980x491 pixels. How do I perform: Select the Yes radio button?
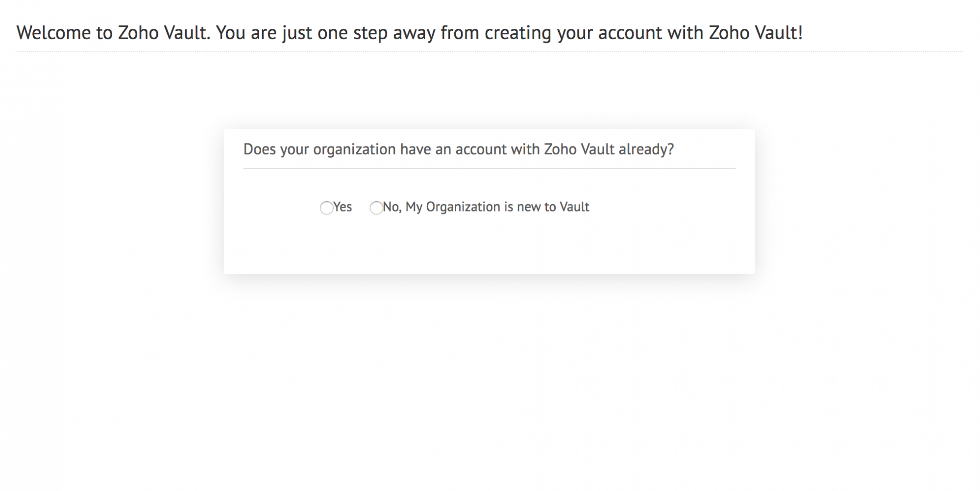click(326, 208)
